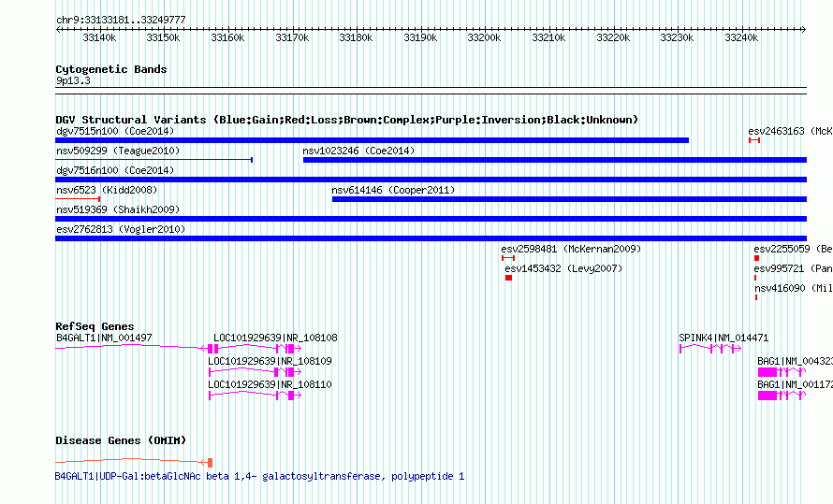The image size is (833, 504).
Task: Click the 33220k ruler label
Action: tap(613, 37)
